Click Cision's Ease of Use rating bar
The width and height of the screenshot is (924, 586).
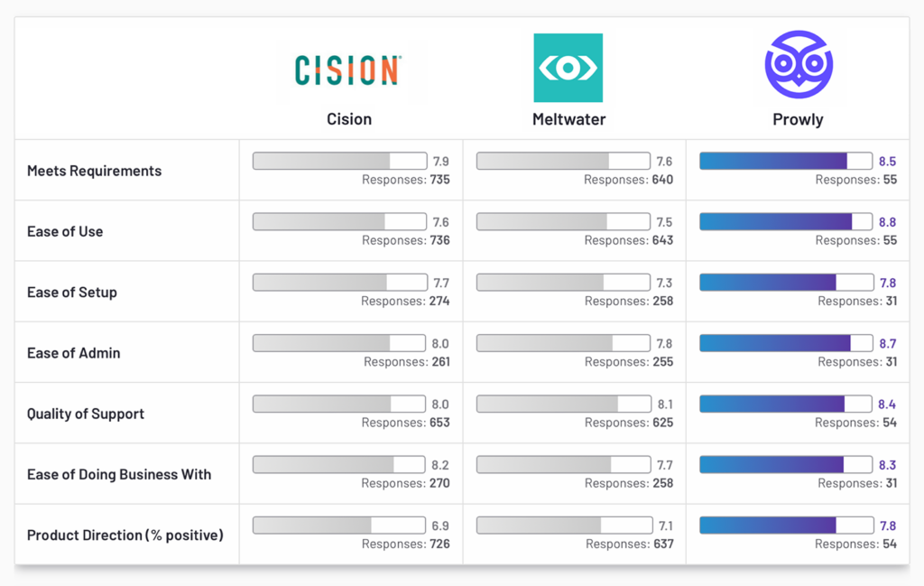point(339,222)
